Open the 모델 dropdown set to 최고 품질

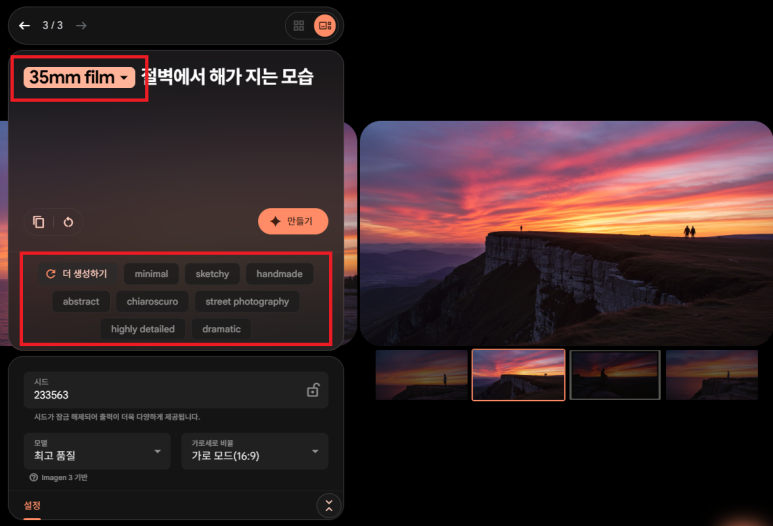pos(97,451)
